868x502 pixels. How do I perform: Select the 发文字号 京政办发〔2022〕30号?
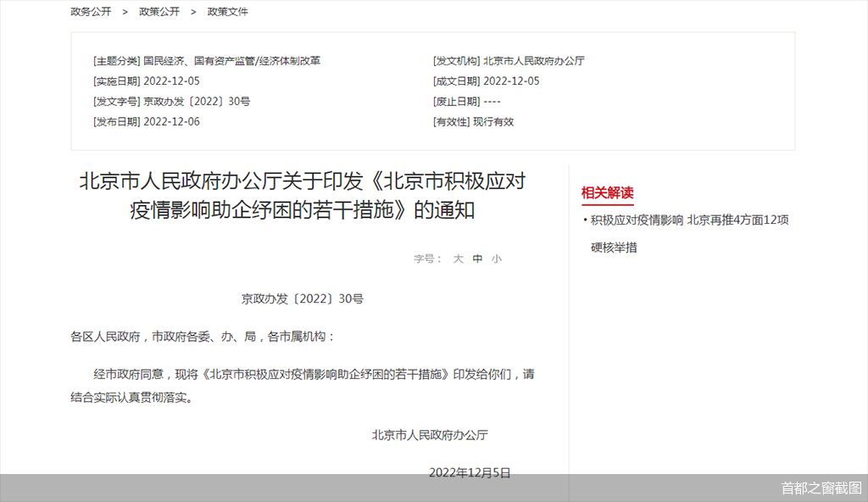[198, 101]
